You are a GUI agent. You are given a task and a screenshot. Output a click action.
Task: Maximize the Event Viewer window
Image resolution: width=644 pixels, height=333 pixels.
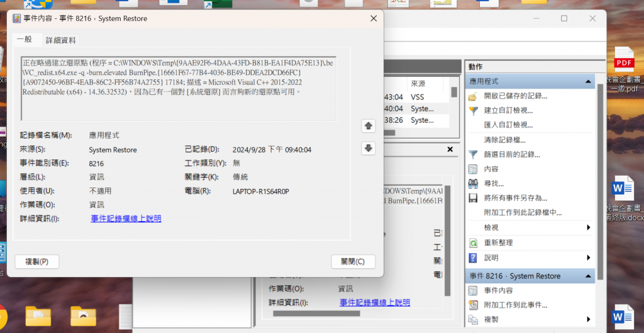coord(564,18)
